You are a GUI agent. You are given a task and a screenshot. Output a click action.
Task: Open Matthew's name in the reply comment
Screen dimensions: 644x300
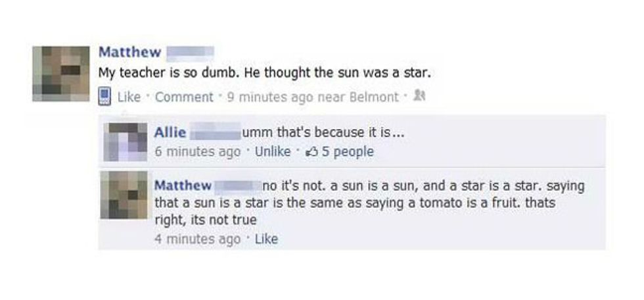(x=183, y=186)
